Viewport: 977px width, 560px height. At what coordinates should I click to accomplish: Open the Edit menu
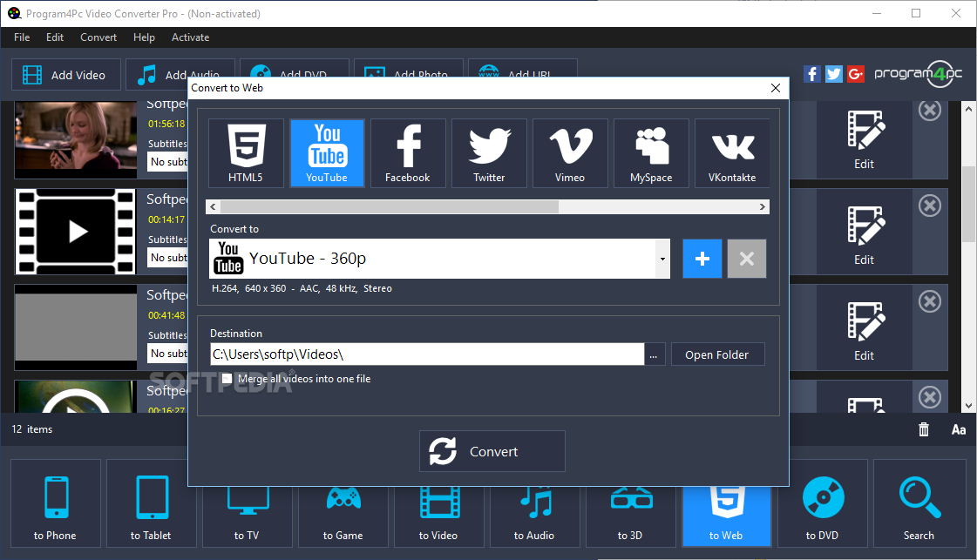(55, 37)
